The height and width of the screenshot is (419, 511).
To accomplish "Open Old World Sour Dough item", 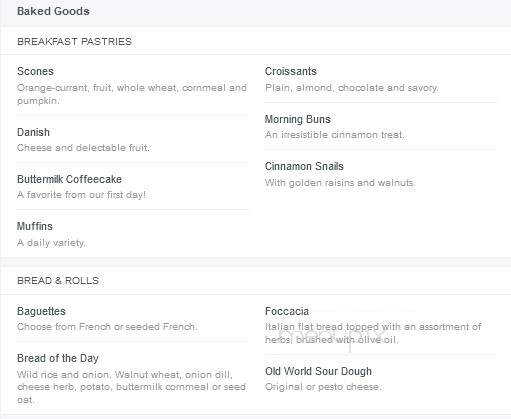I will [318, 371].
